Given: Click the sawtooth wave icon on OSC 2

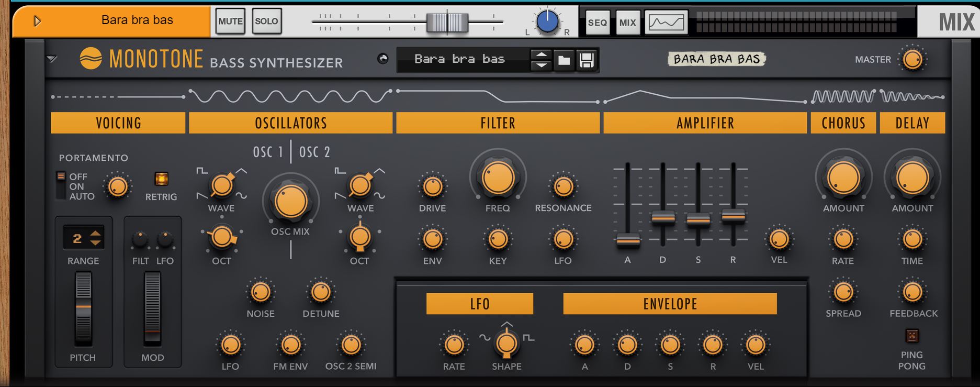Looking at the screenshot, I should pos(340,196).
